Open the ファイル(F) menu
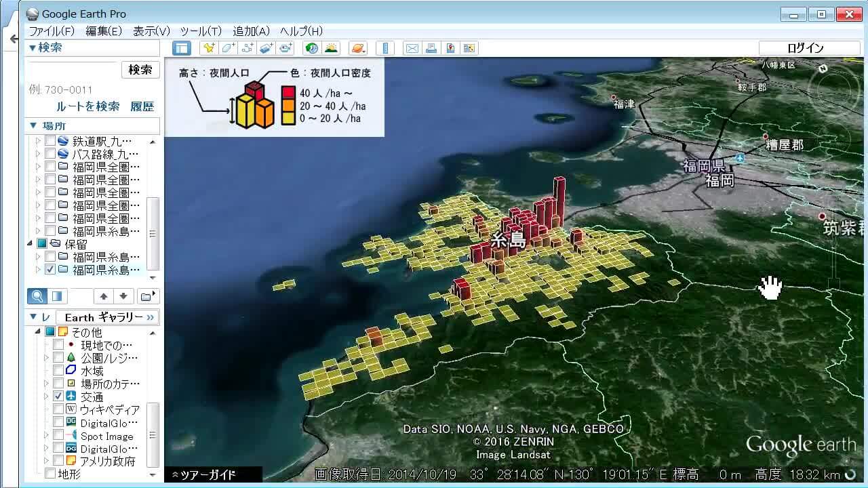This screenshot has width=868, height=488. [52, 31]
